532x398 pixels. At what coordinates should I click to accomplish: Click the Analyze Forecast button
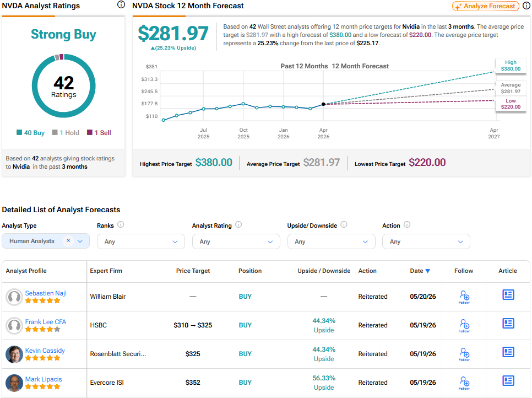click(x=486, y=6)
